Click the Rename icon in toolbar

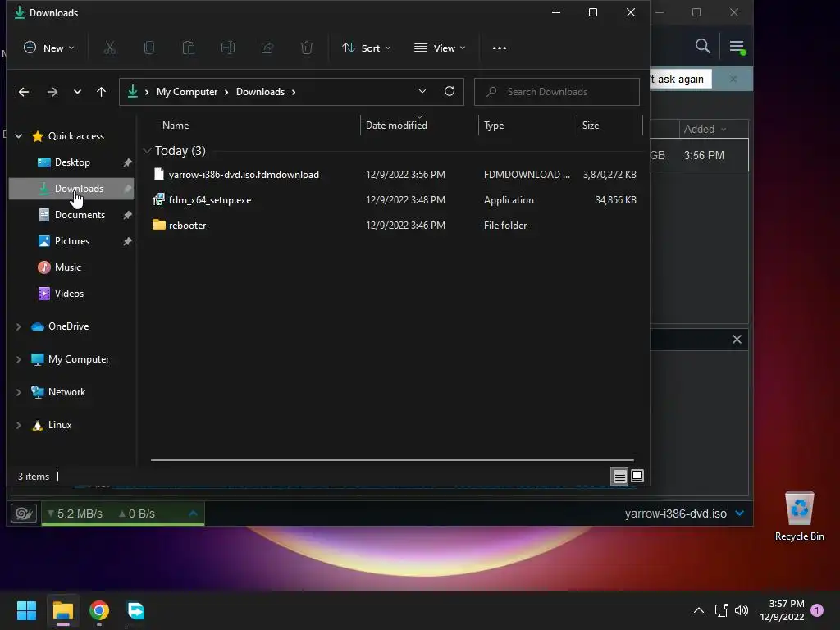(x=228, y=48)
